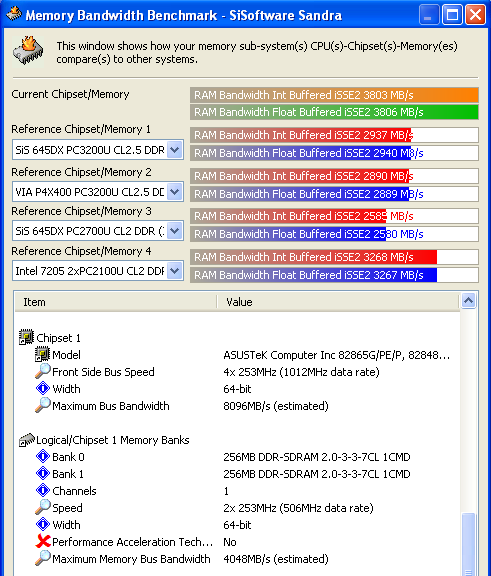Click the Front Side Bus Speed magnifier icon
The image size is (491, 576).
pyautogui.click(x=43, y=371)
